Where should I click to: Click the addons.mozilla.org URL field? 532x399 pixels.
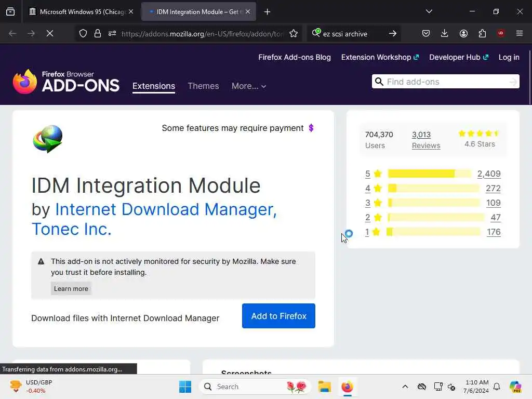(x=202, y=34)
